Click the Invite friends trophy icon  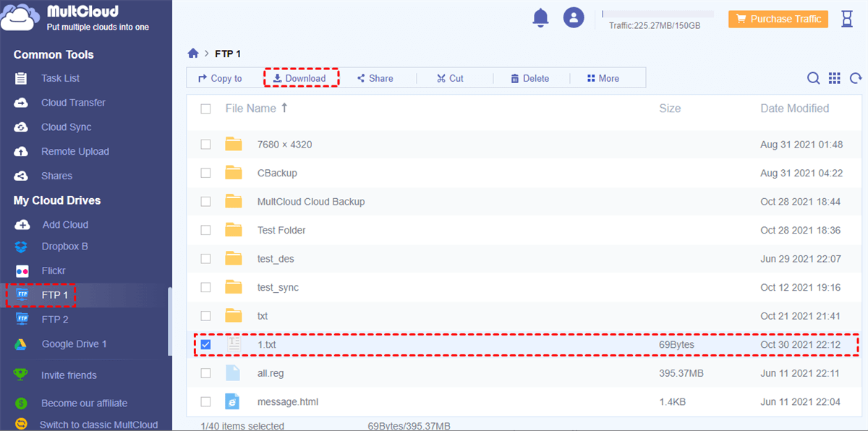coord(21,375)
